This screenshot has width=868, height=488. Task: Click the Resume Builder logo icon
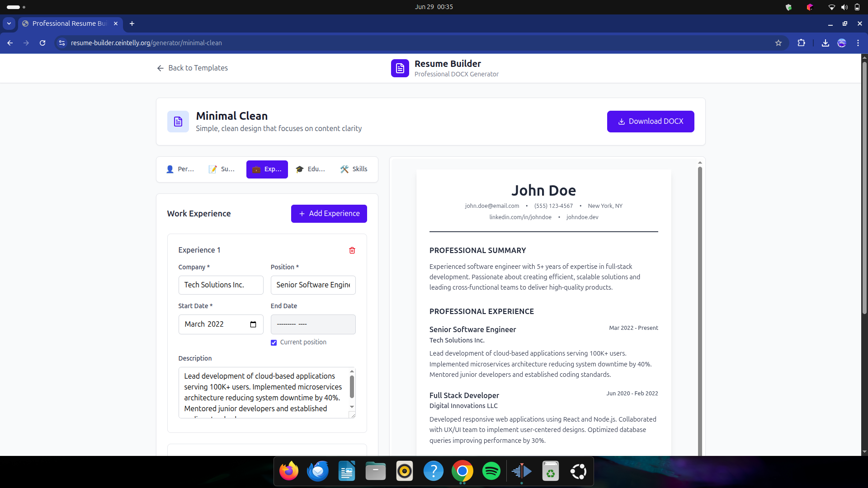pos(400,68)
